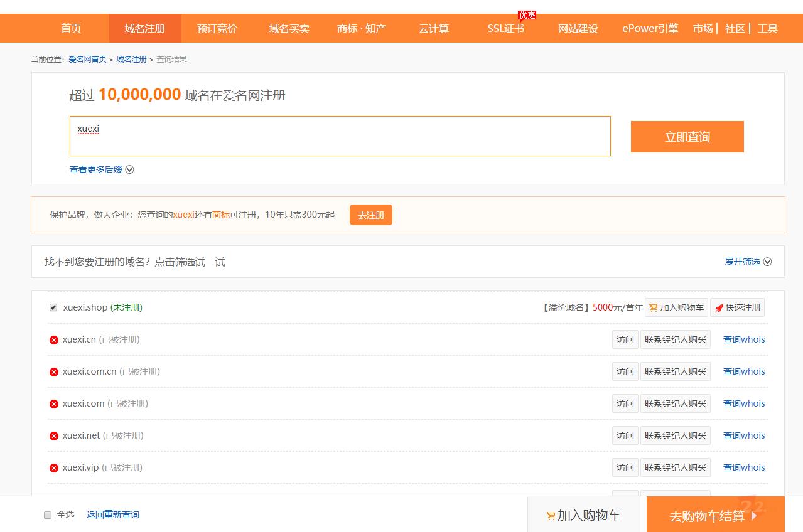Expand the 展开筛选 filter panel

pyautogui.click(x=748, y=262)
